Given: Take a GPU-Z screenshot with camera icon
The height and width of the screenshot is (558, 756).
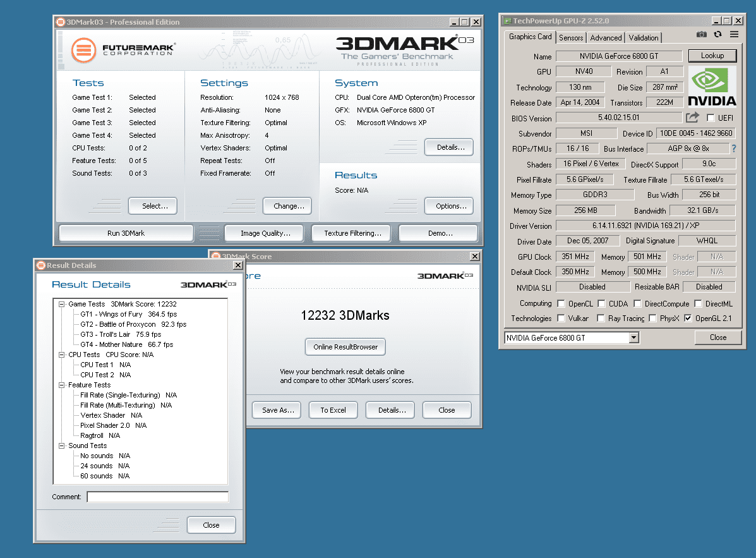Looking at the screenshot, I should tap(702, 34).
